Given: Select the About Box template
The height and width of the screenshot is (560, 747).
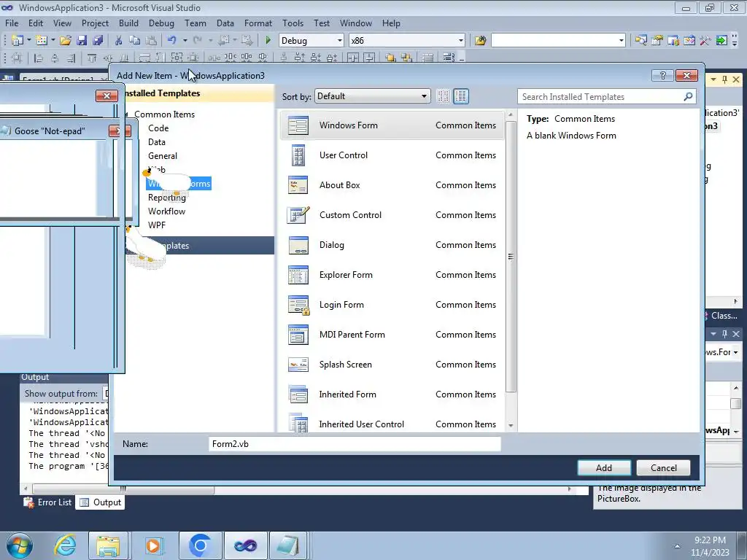Looking at the screenshot, I should point(392,185).
